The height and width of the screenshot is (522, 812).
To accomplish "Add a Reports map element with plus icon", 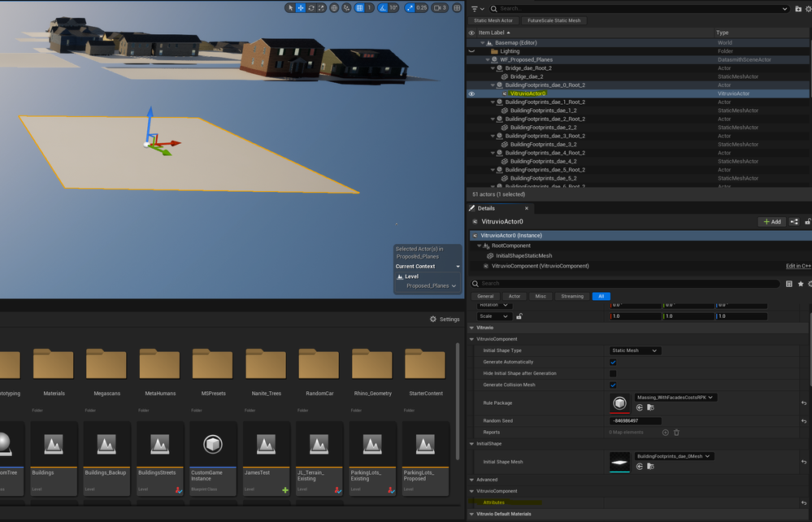I will click(666, 433).
